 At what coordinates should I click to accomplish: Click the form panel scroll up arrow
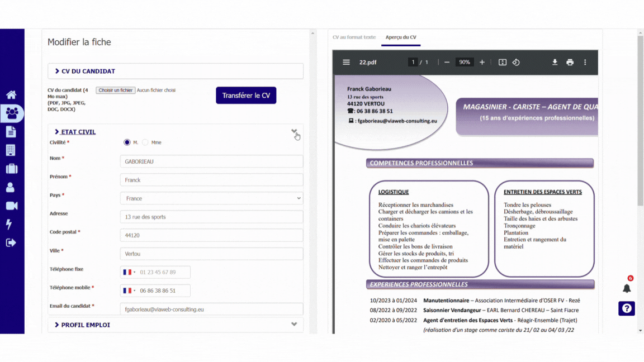(x=312, y=34)
